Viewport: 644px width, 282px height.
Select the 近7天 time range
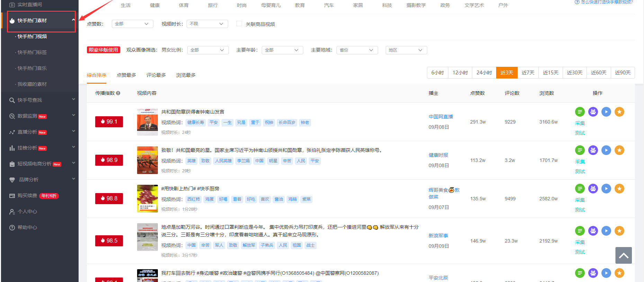[528, 73]
